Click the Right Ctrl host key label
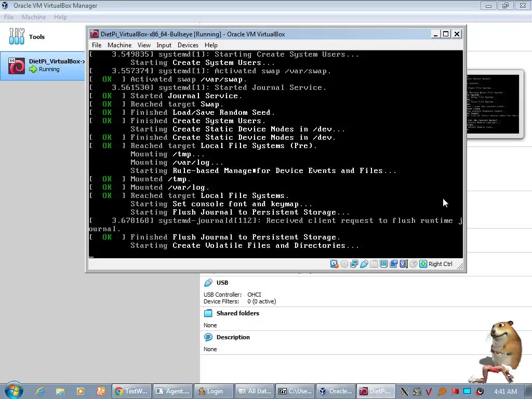This screenshot has width=532, height=399. [x=441, y=264]
